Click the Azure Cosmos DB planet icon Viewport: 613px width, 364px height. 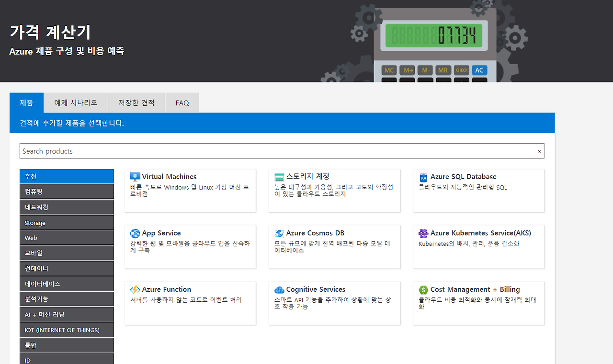coord(279,233)
